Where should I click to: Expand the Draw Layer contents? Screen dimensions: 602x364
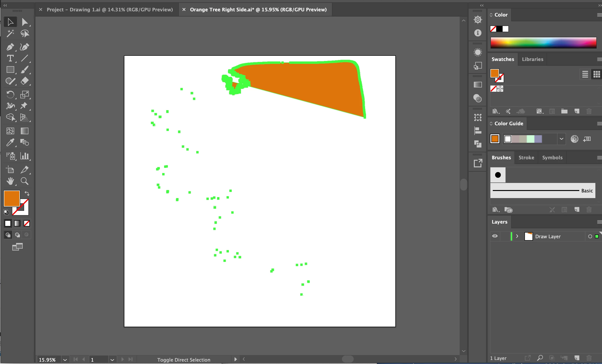pos(517,236)
